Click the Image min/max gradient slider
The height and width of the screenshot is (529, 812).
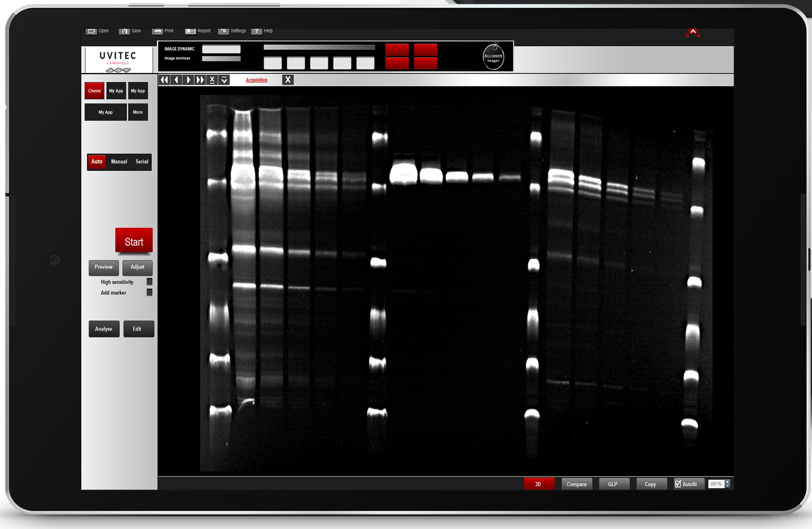point(221,59)
